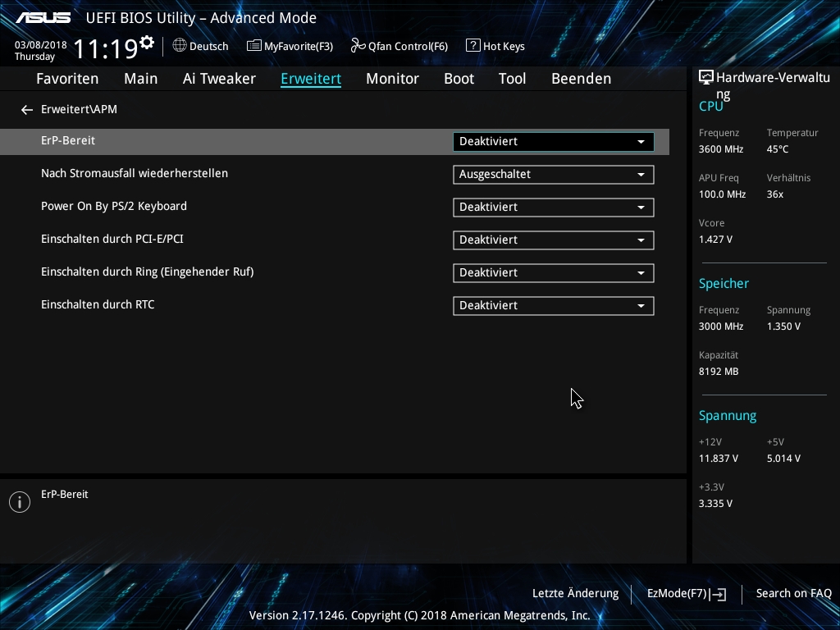Click the Verhältnis value 36x
The image size is (840, 630).
775,194
